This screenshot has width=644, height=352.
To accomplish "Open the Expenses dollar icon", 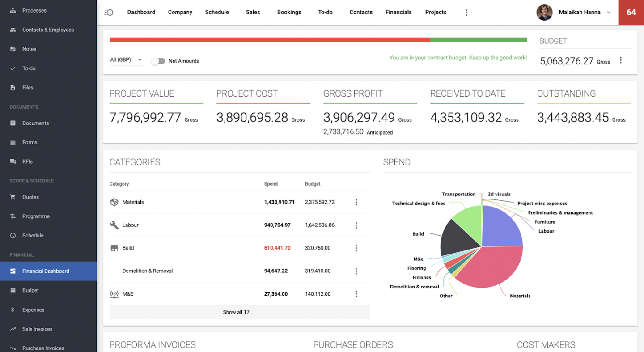I will point(13,310).
